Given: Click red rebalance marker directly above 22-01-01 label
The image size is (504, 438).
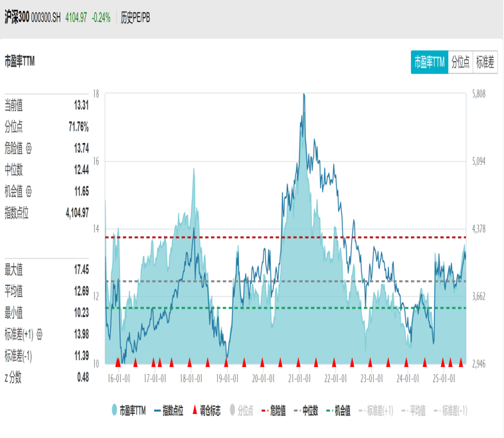Looking at the screenshot, I should click(x=334, y=362).
